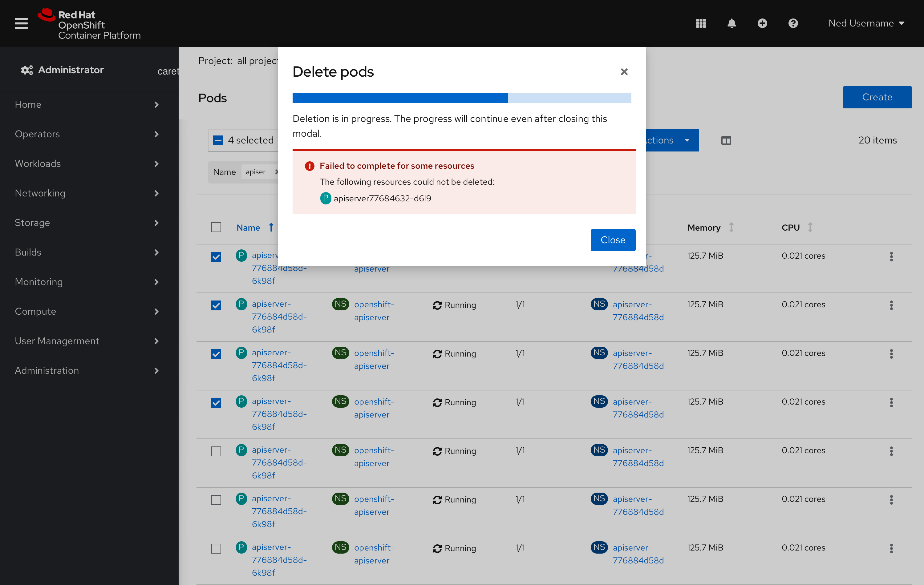This screenshot has width=924, height=585.
Task: Click the Create button top right
Action: tap(877, 97)
